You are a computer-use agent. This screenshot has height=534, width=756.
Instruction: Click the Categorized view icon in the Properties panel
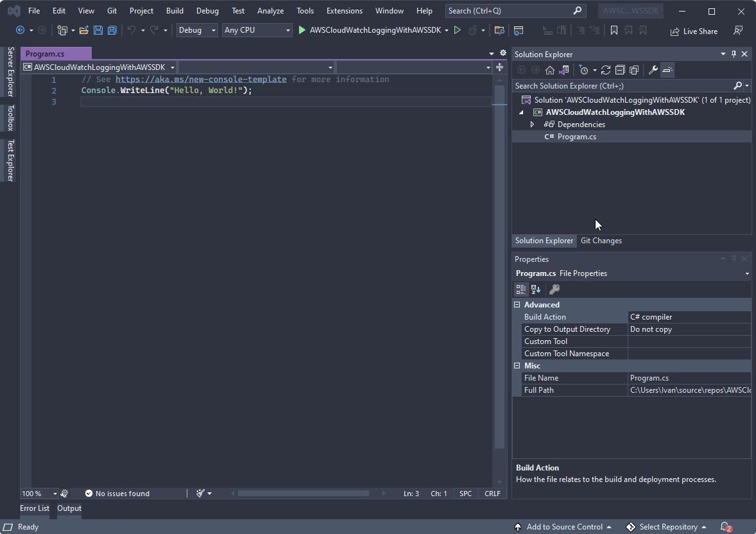click(x=521, y=289)
